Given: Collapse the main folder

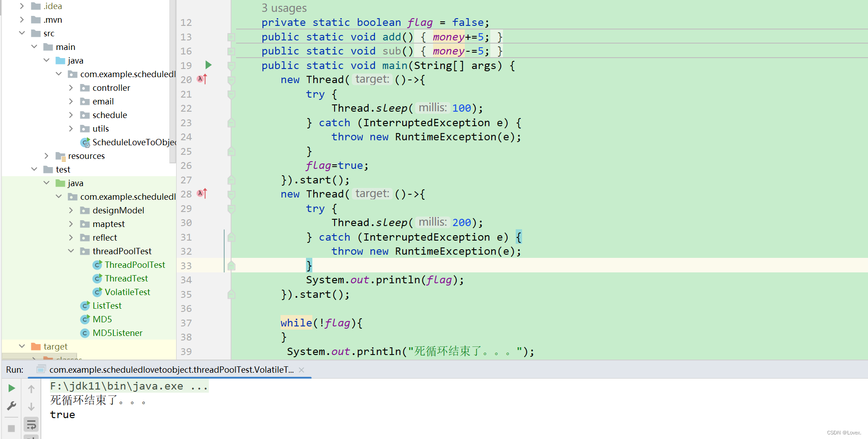Looking at the screenshot, I should click(x=34, y=47).
